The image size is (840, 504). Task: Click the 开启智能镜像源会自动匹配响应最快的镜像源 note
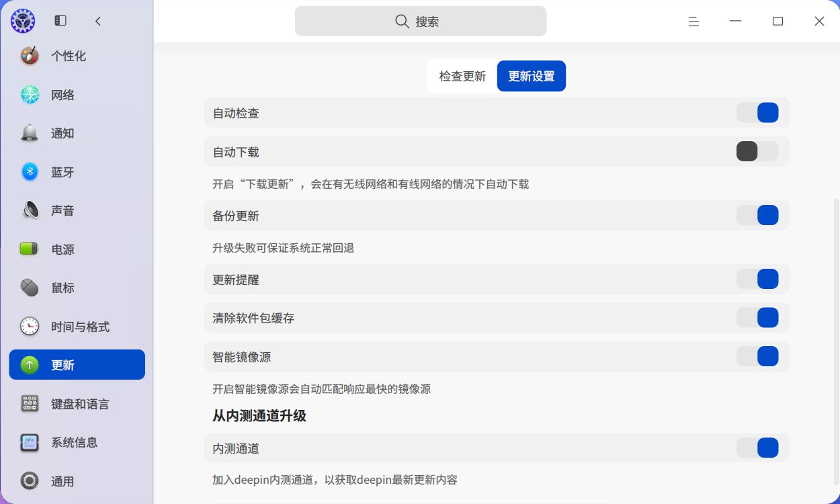click(321, 389)
